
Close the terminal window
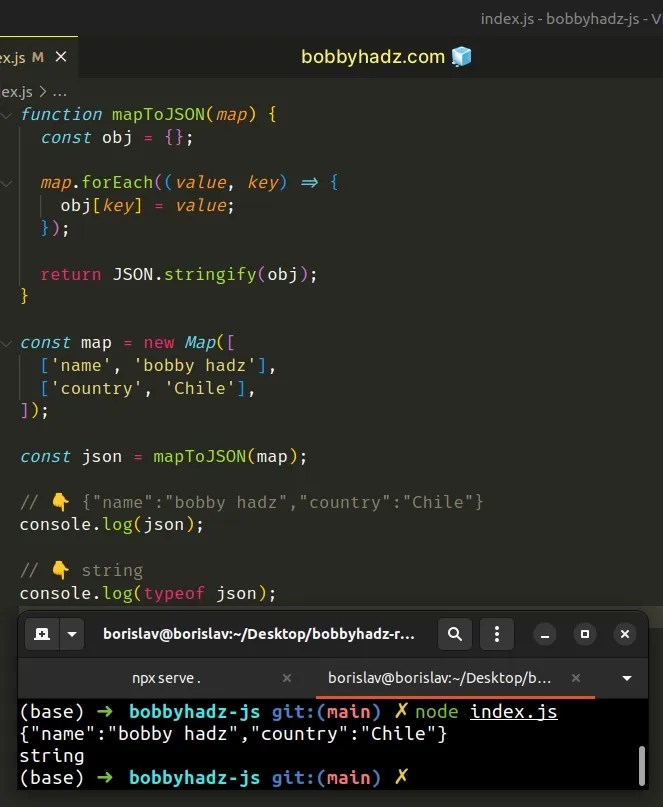(625, 634)
